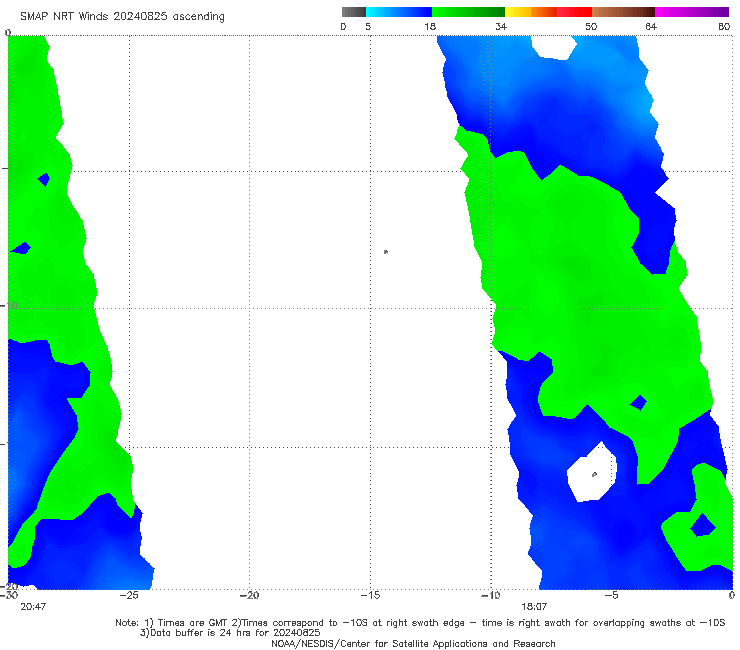Click the color bar label '5'
This screenshot has width=740, height=650.
tap(368, 26)
